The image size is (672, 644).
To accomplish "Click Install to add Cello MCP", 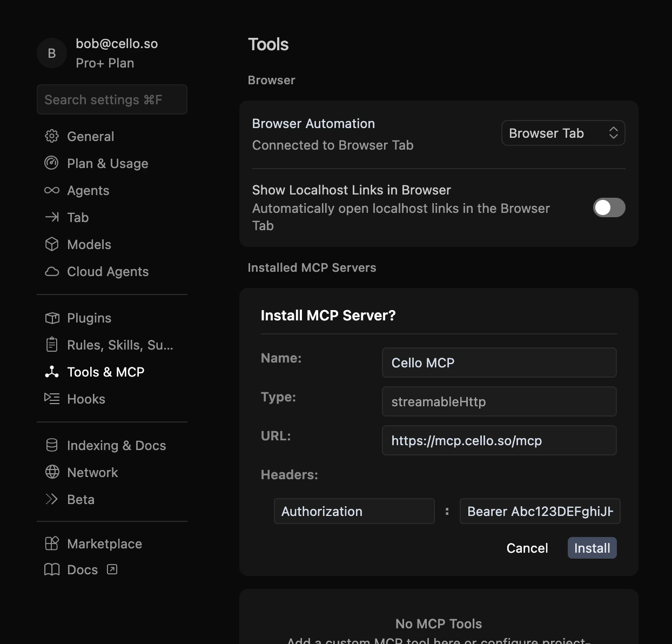I will [592, 547].
